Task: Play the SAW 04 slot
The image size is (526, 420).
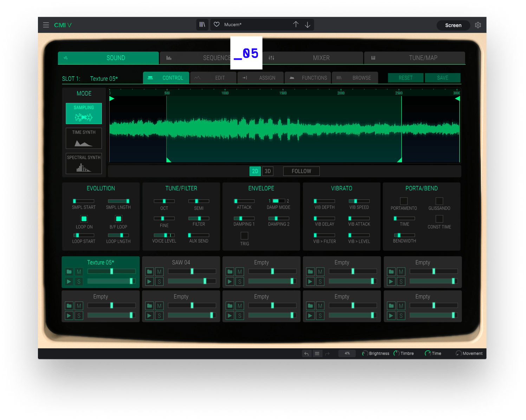Action: point(150,282)
